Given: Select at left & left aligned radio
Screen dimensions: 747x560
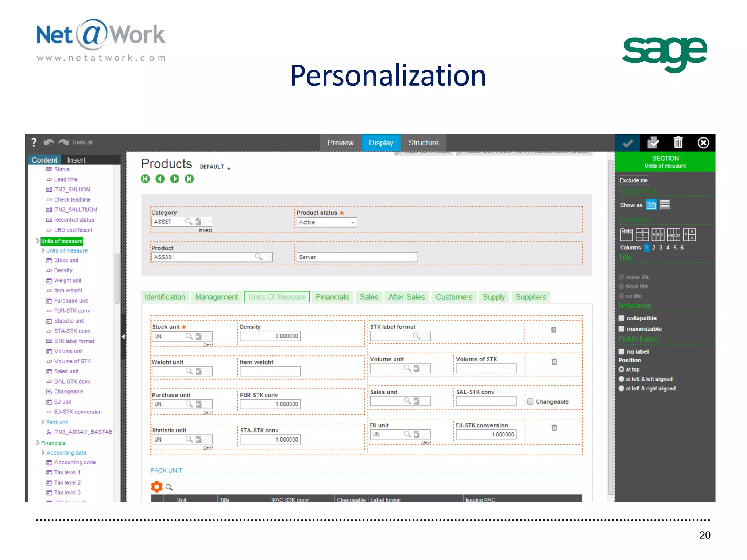Looking at the screenshot, I should (x=621, y=379).
